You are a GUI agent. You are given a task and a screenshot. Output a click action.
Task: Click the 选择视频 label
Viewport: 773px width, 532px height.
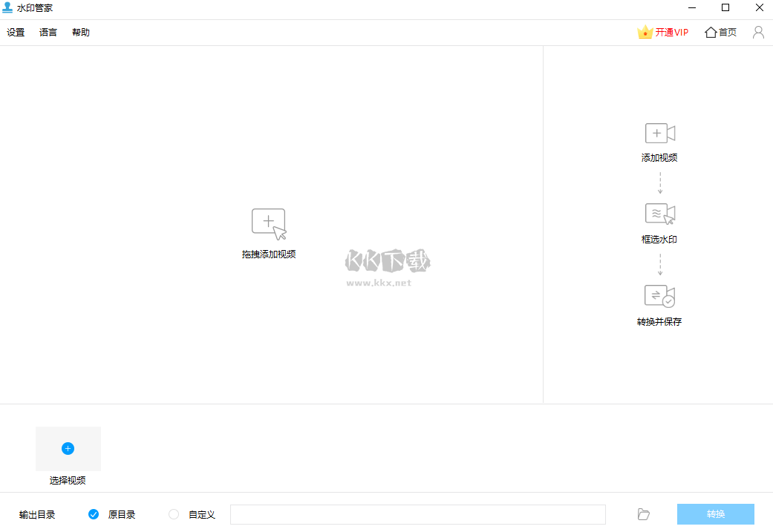[68, 480]
